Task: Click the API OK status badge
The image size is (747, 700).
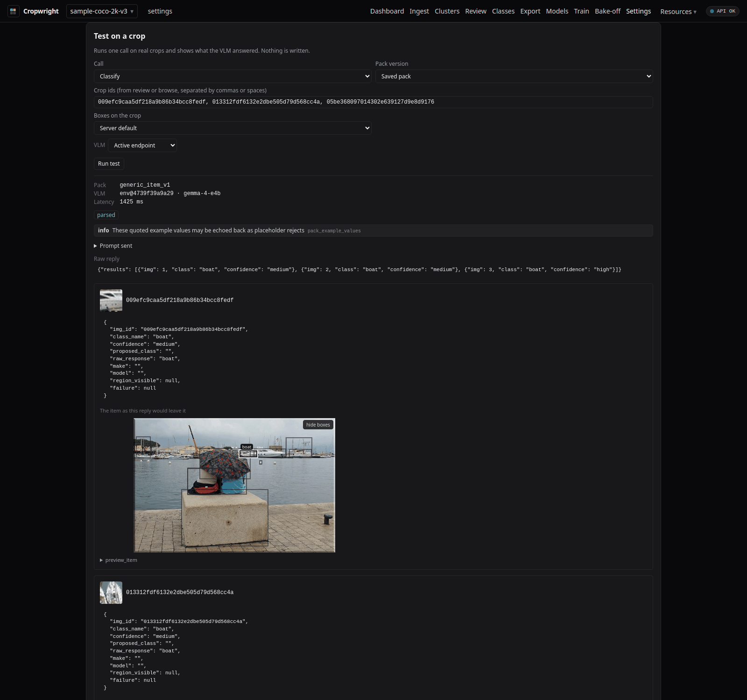Action: point(722,11)
